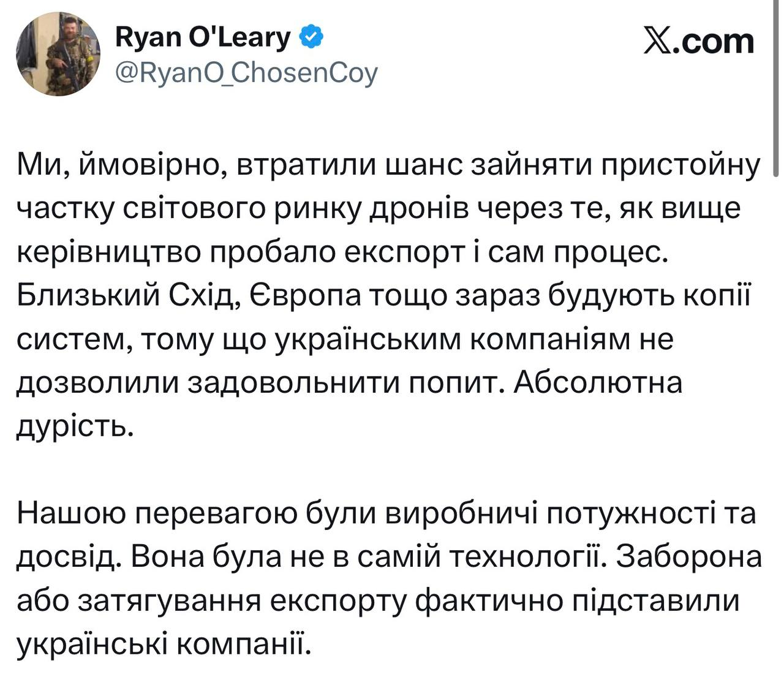Click the X logo icon

tap(658, 42)
